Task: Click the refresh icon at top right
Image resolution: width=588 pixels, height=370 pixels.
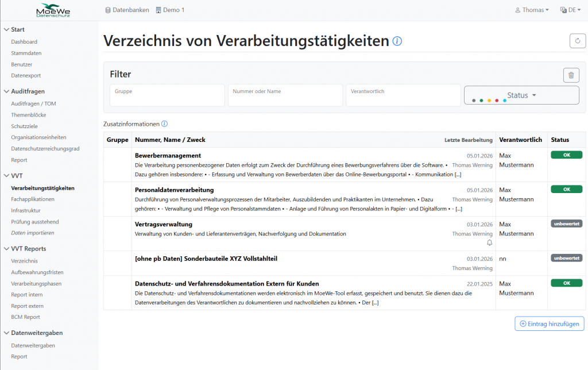Action: [578, 41]
